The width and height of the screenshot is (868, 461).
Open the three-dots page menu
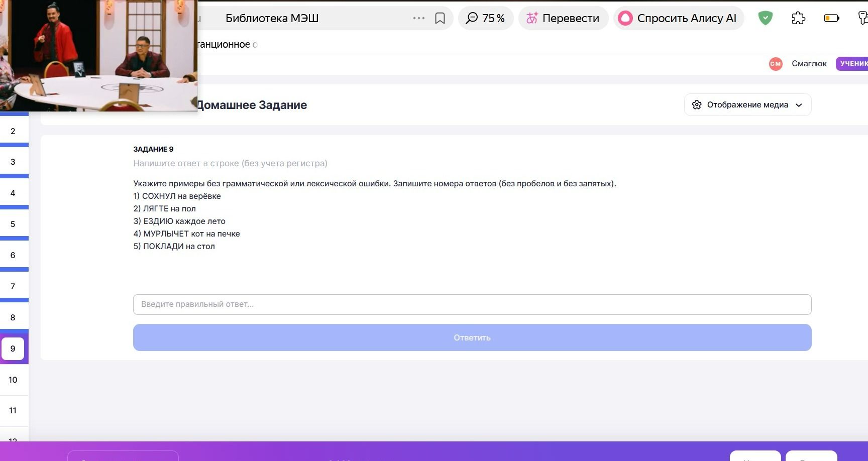(419, 18)
